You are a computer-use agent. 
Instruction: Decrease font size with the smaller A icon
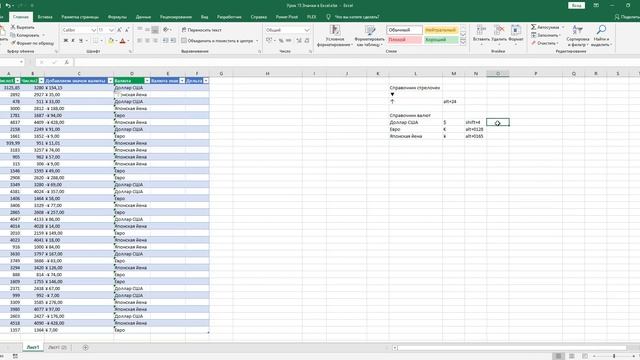(x=127, y=30)
